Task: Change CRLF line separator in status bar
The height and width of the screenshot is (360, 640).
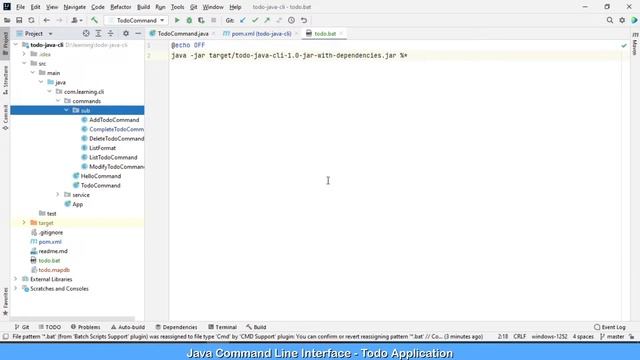Action: [x=519, y=337]
